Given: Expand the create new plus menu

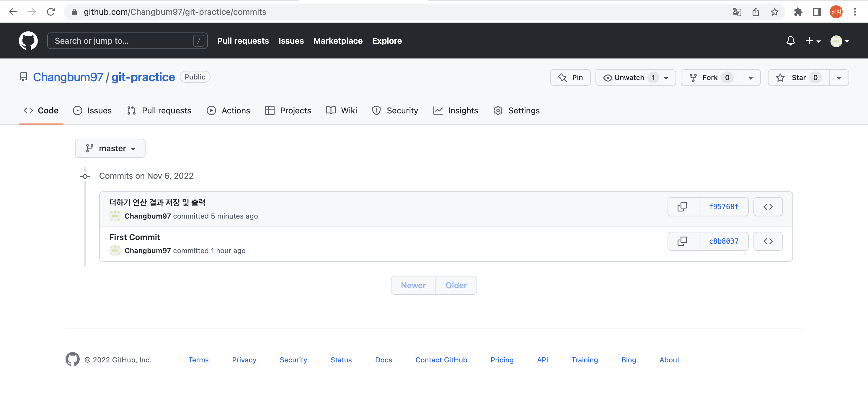Looking at the screenshot, I should (812, 41).
